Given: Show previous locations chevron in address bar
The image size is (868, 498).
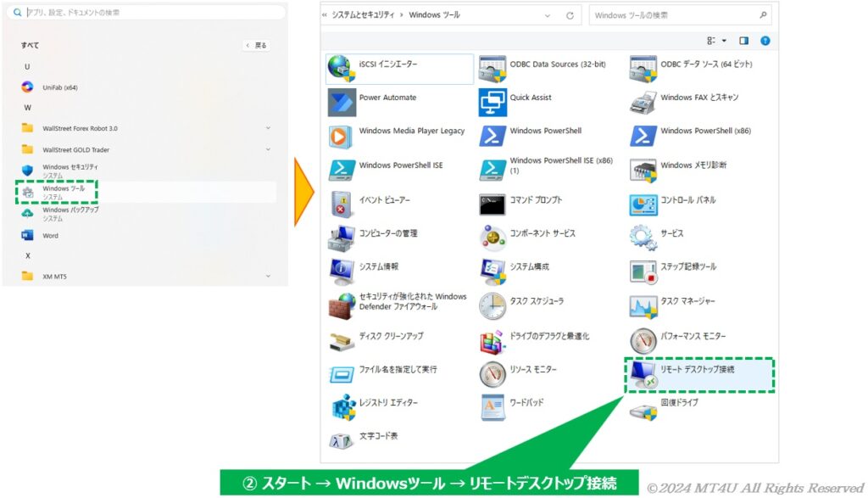Looking at the screenshot, I should click(x=325, y=15).
